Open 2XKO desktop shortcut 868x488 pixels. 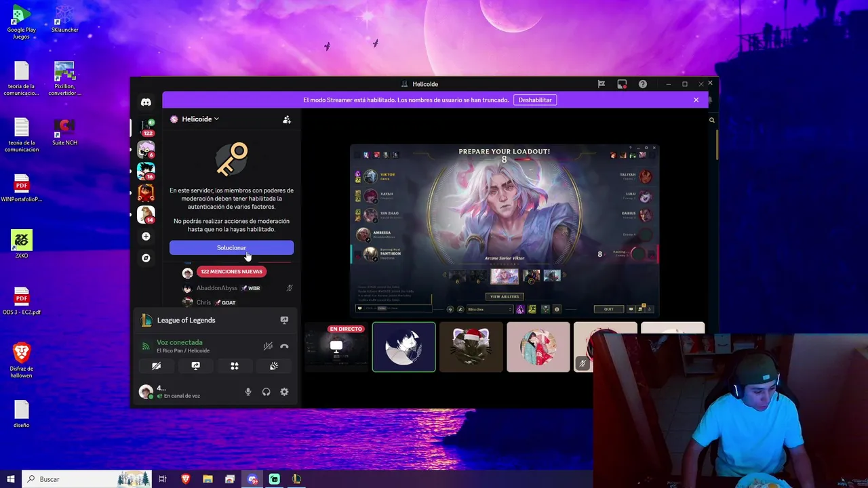tap(21, 245)
